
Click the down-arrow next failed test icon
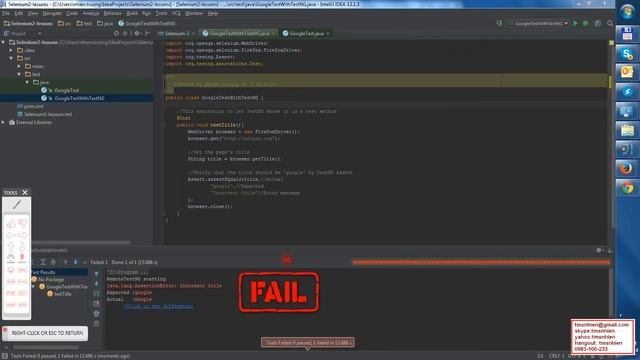[x=76, y=262]
